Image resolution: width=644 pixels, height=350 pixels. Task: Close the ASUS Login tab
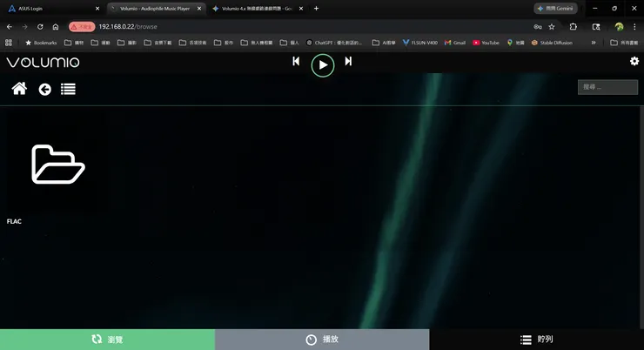[x=97, y=8]
